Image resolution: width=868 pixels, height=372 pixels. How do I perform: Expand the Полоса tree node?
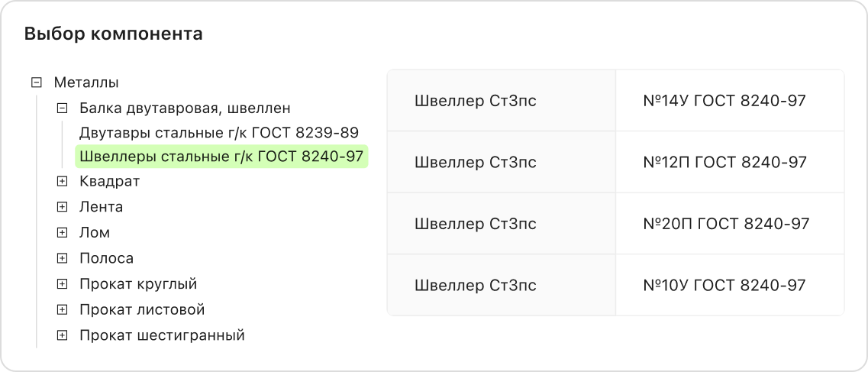point(62,259)
